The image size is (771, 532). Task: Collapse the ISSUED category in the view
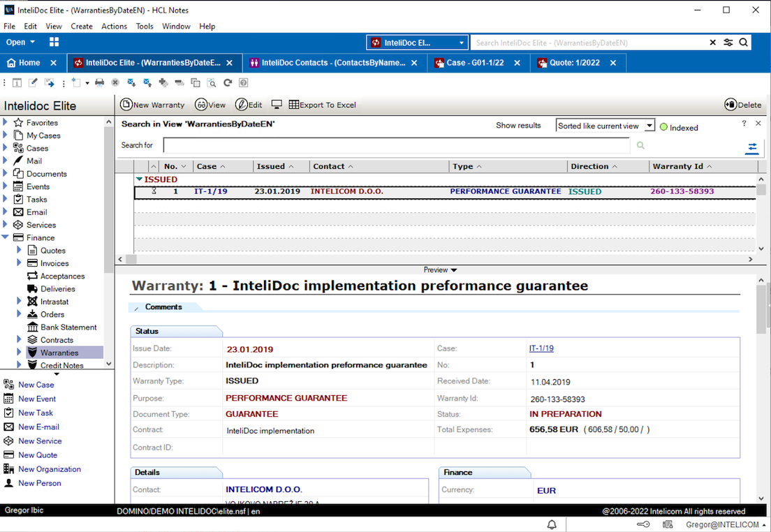point(139,179)
